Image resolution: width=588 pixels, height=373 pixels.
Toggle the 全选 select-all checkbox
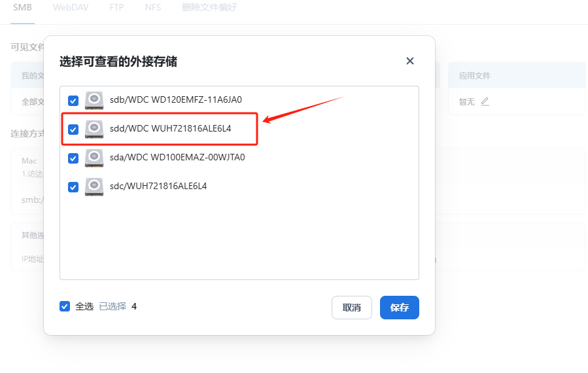tap(65, 306)
